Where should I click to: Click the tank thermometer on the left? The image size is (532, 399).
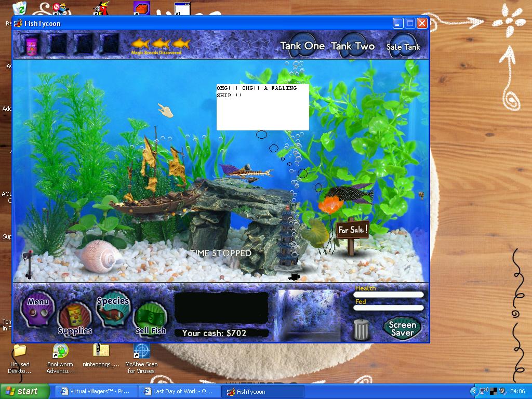pyautogui.click(x=29, y=264)
